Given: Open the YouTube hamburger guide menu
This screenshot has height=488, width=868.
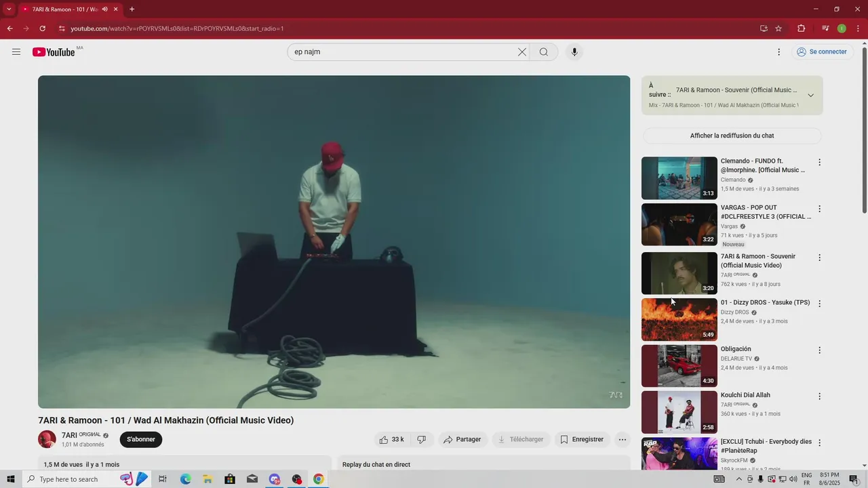Looking at the screenshot, I should [x=16, y=52].
